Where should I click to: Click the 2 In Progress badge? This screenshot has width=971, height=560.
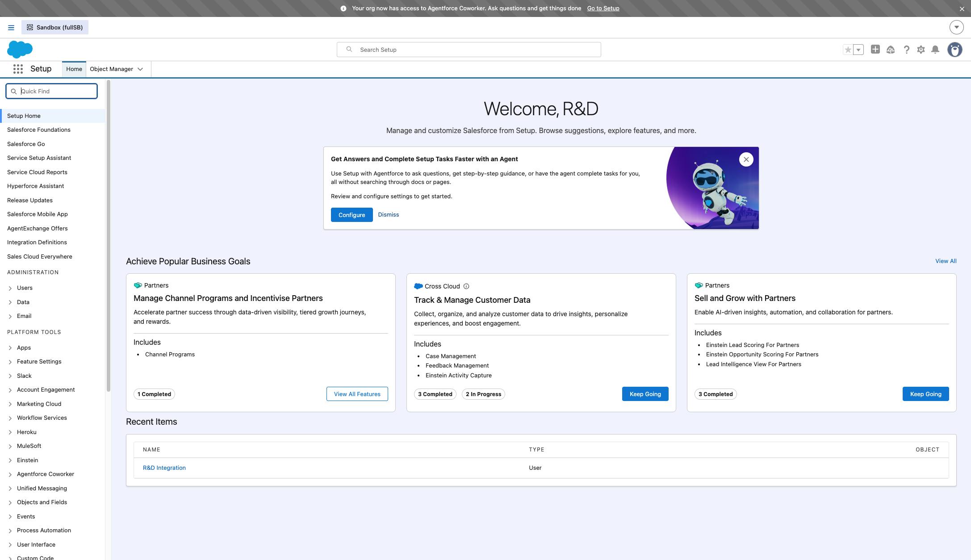point(483,394)
